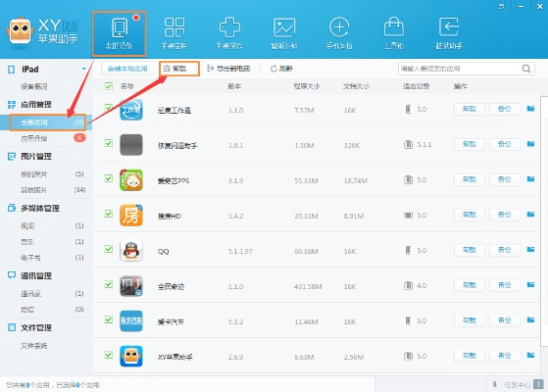Open camera photos item showing (5)
This screenshot has height=392, width=548.
(46, 174)
